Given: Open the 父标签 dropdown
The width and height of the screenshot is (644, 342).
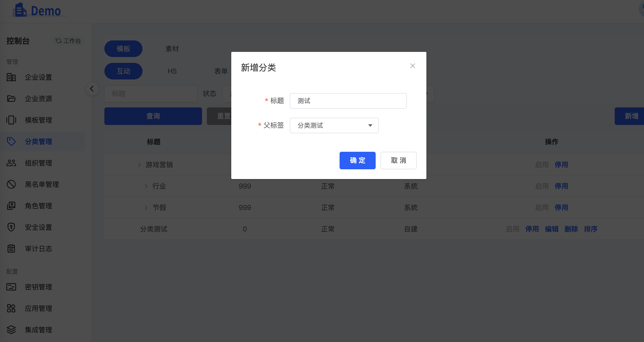Looking at the screenshot, I should pyautogui.click(x=334, y=125).
